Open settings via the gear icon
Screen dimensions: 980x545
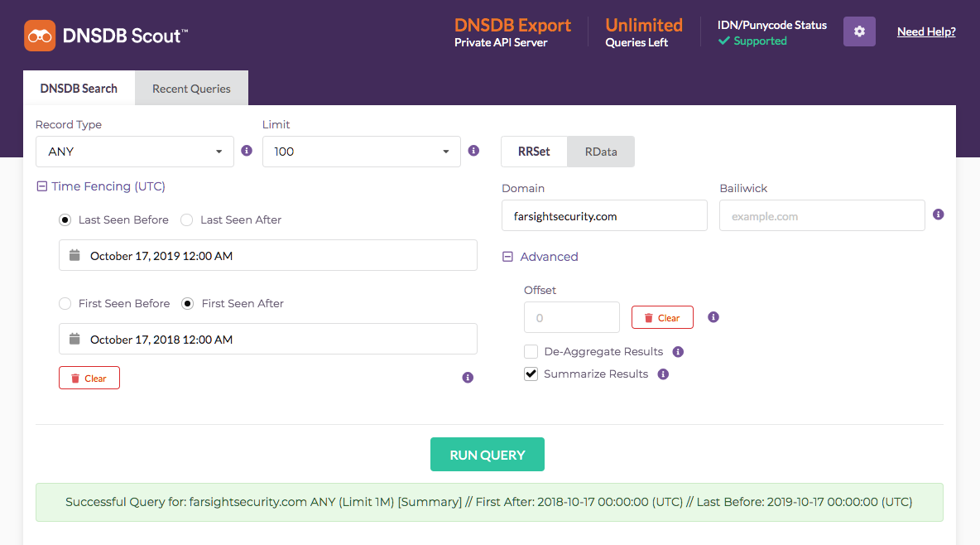(x=859, y=31)
